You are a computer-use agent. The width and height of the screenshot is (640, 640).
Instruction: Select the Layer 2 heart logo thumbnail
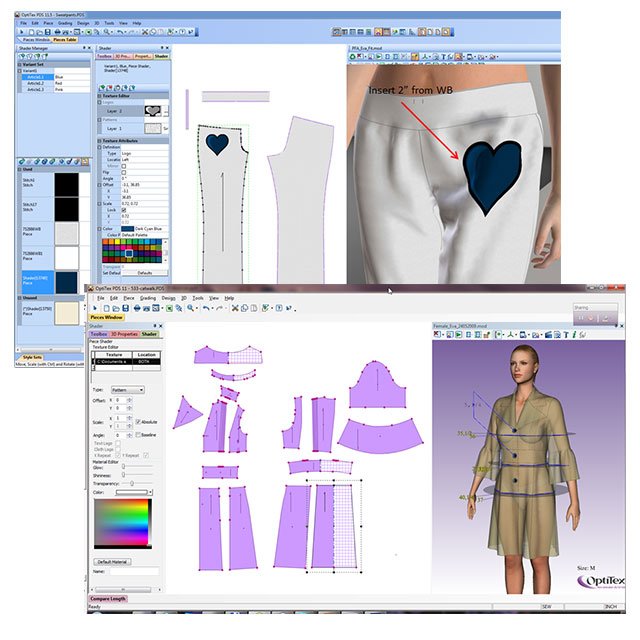pyautogui.click(x=153, y=111)
